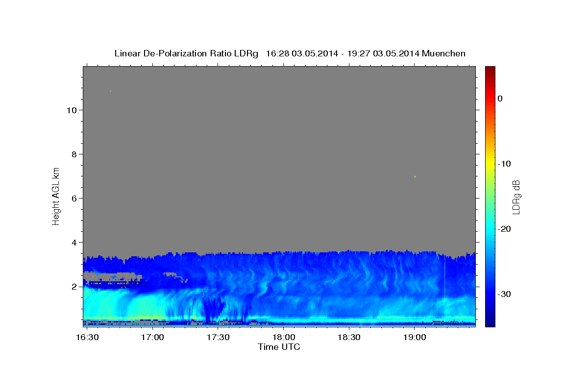Click the 'Time UTC' axis label

tap(279, 347)
